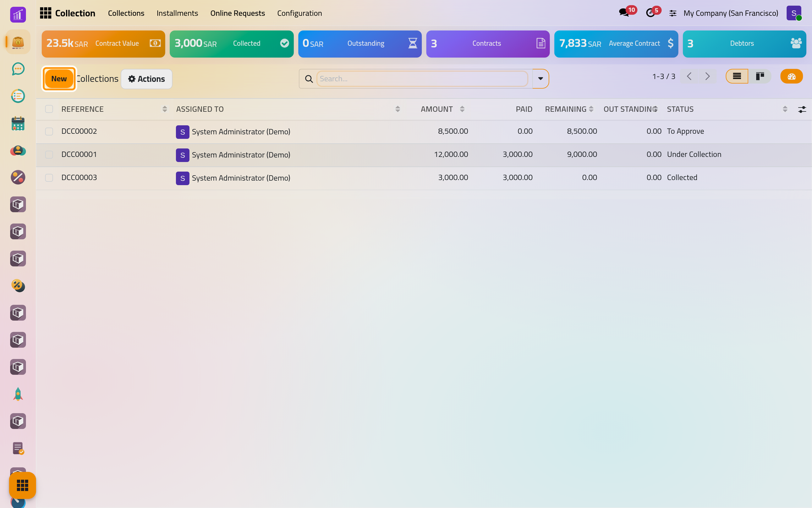Open the Collections menu
812x508 pixels.
[126, 13]
